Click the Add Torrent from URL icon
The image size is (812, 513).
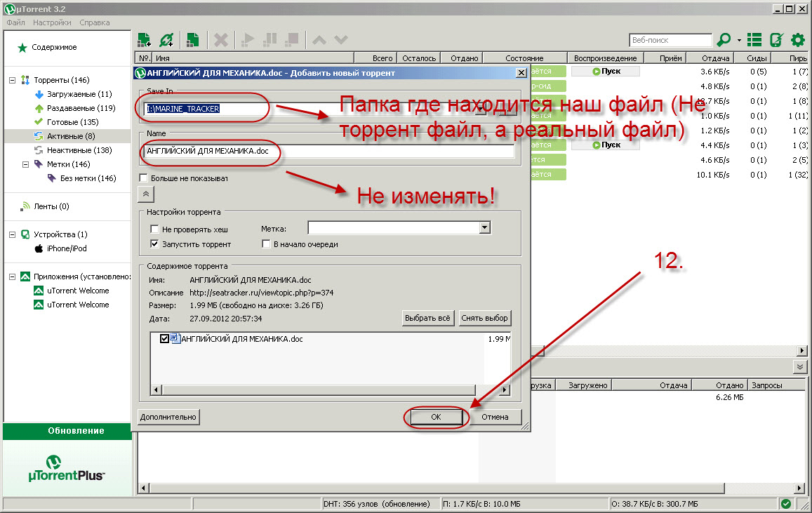[x=166, y=40]
